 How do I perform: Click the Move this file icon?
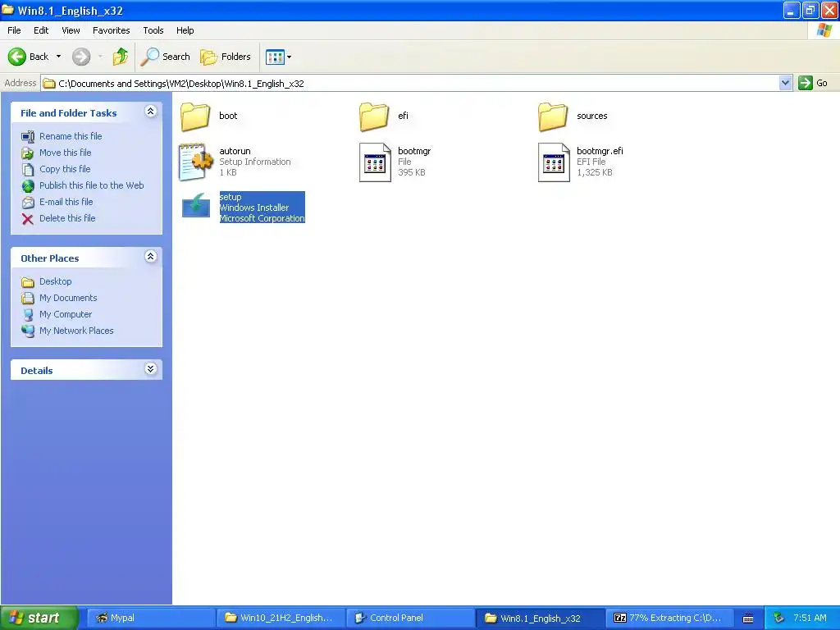28,153
